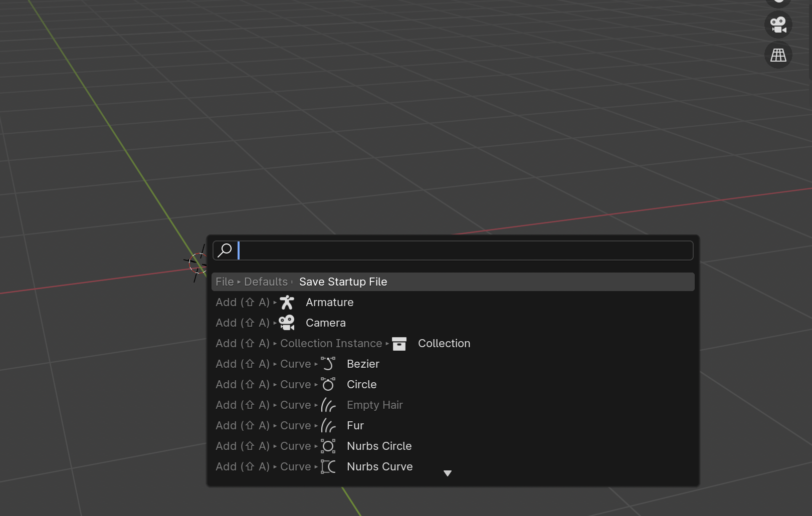This screenshot has width=812, height=516.
Task: Click the Nurbs Circle icon
Action: coord(328,446)
